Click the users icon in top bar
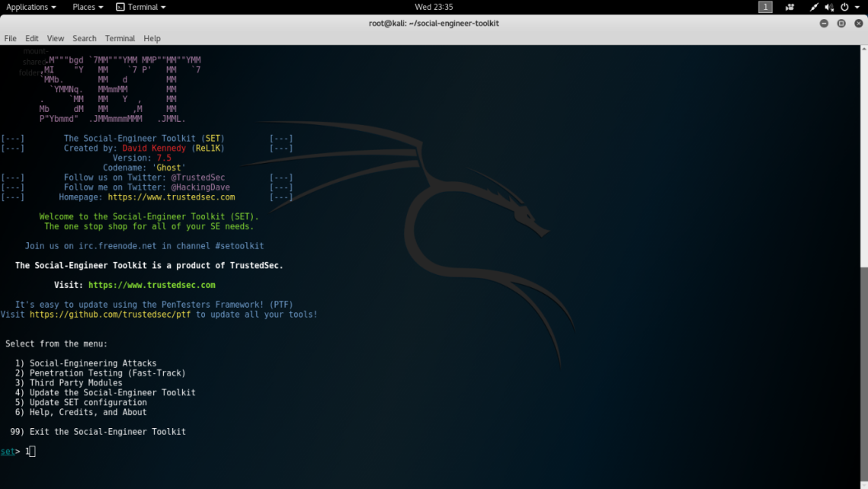 pos(790,7)
